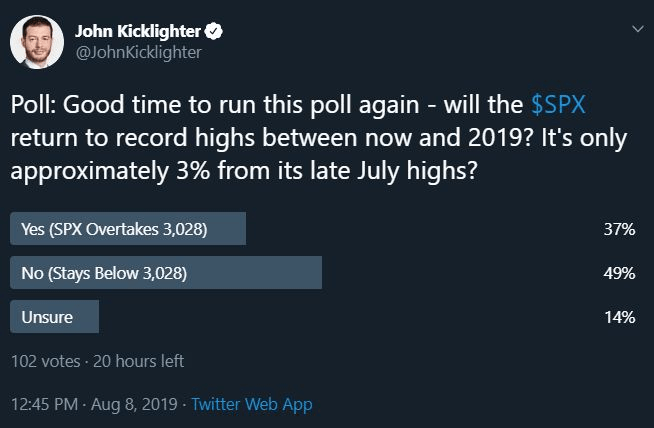654x428 pixels.
Task: Select the Unsure poll option
Action: pos(54,317)
